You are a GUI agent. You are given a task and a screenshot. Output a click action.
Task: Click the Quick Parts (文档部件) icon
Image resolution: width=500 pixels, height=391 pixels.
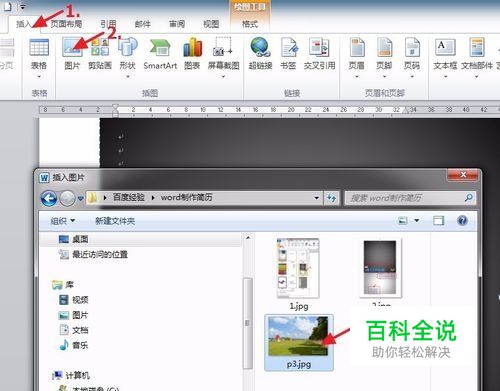point(477,47)
